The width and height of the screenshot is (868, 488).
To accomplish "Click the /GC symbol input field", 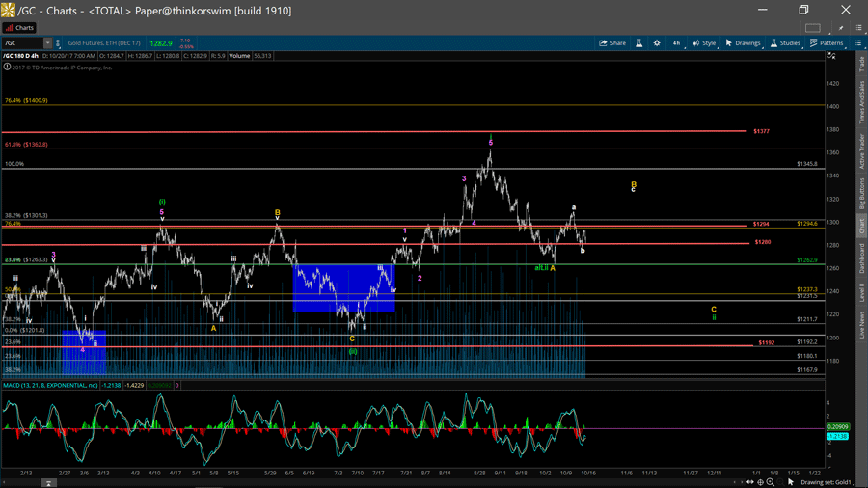I will (x=21, y=43).
